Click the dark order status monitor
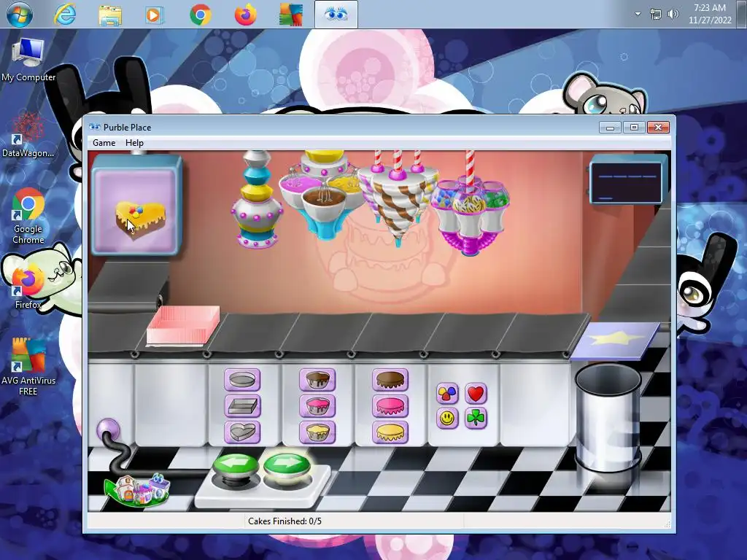This screenshot has height=560, width=747. pyautogui.click(x=628, y=180)
